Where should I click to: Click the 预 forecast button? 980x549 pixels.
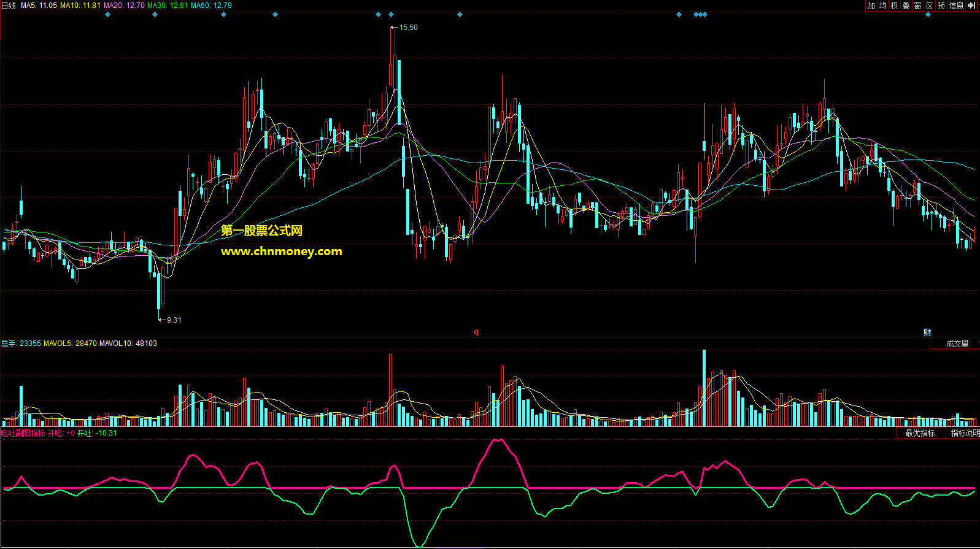pos(941,6)
